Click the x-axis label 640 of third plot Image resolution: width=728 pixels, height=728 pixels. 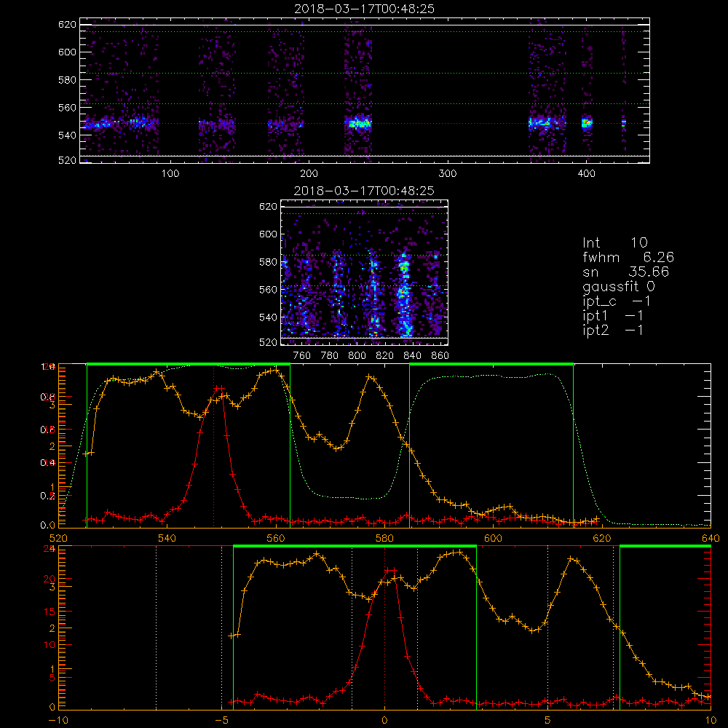(x=711, y=538)
